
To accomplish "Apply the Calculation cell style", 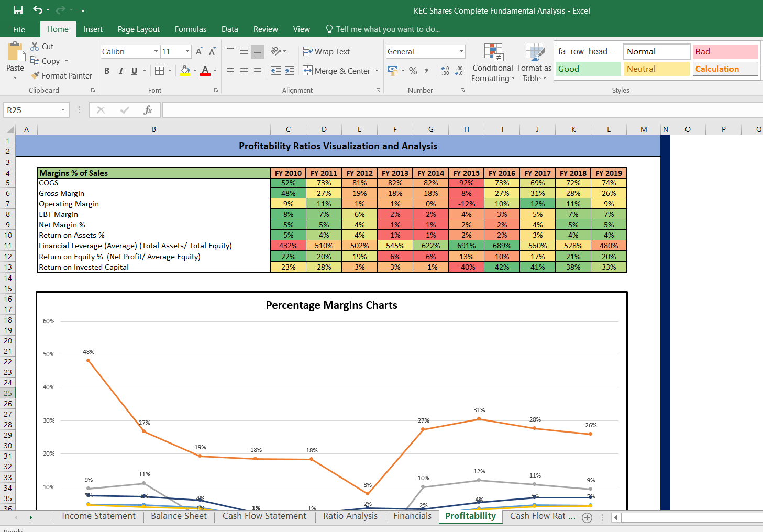I will pyautogui.click(x=725, y=69).
